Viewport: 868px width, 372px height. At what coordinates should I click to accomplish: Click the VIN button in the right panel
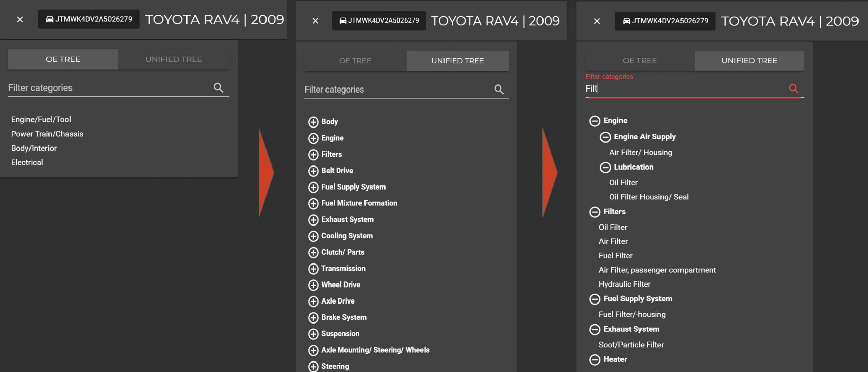coord(665,21)
